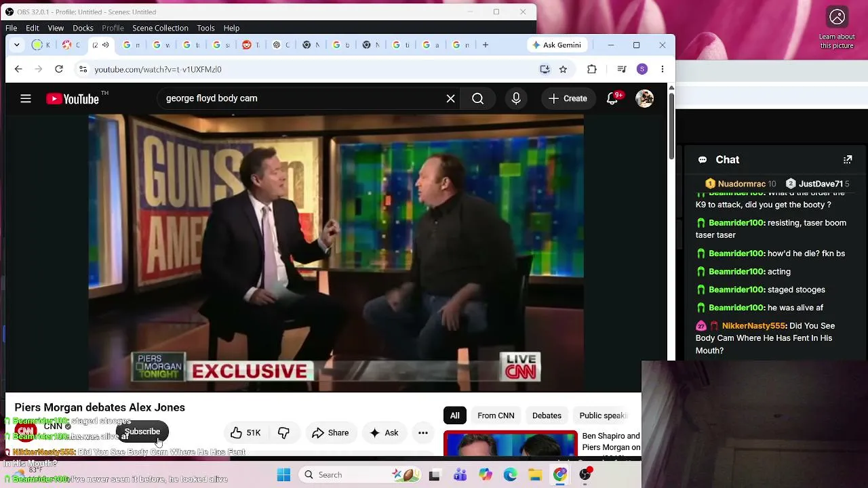Pop out the Chat panel
The image size is (868, 488).
(848, 159)
